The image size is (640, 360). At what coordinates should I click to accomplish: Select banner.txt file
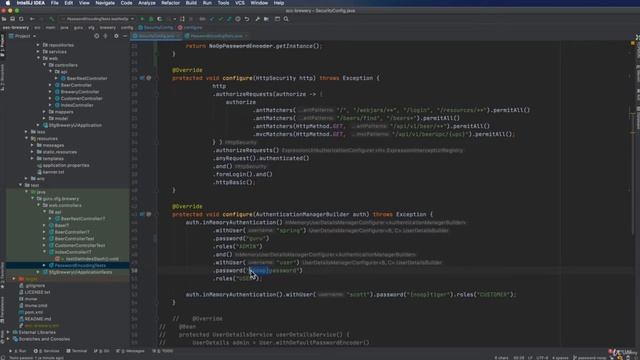pyautogui.click(x=50, y=172)
